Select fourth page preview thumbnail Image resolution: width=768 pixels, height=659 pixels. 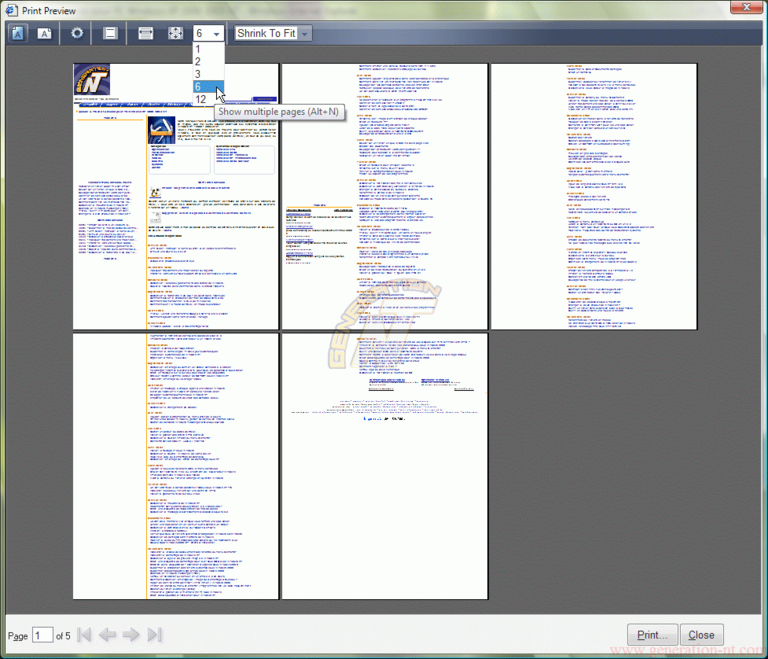point(175,466)
